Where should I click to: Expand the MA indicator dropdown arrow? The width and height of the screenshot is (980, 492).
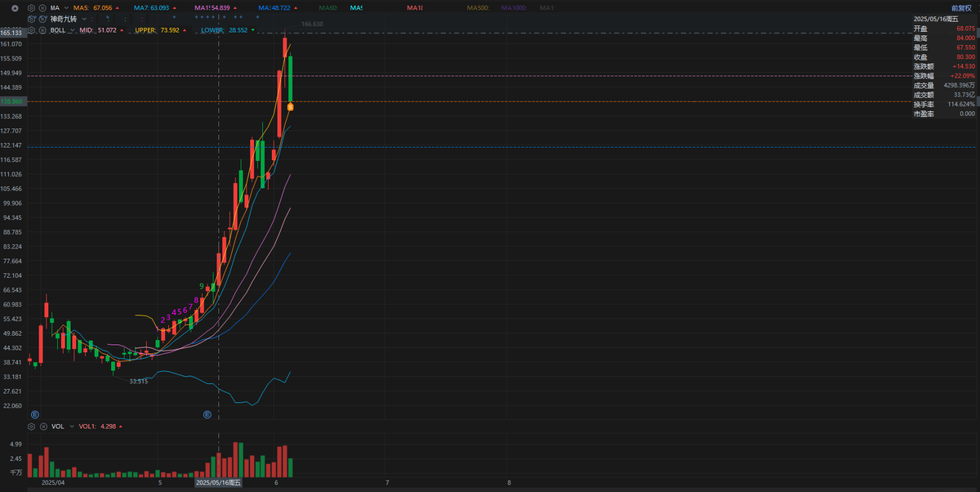tap(66, 8)
